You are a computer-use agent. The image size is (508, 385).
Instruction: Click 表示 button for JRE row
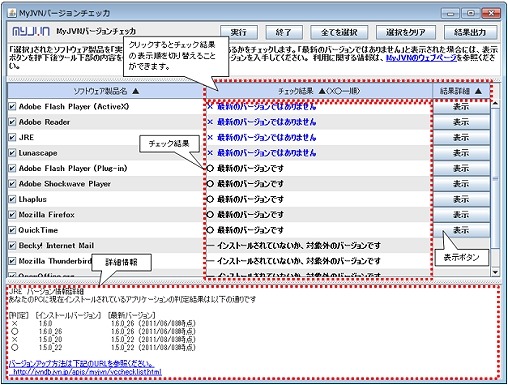[x=461, y=137]
